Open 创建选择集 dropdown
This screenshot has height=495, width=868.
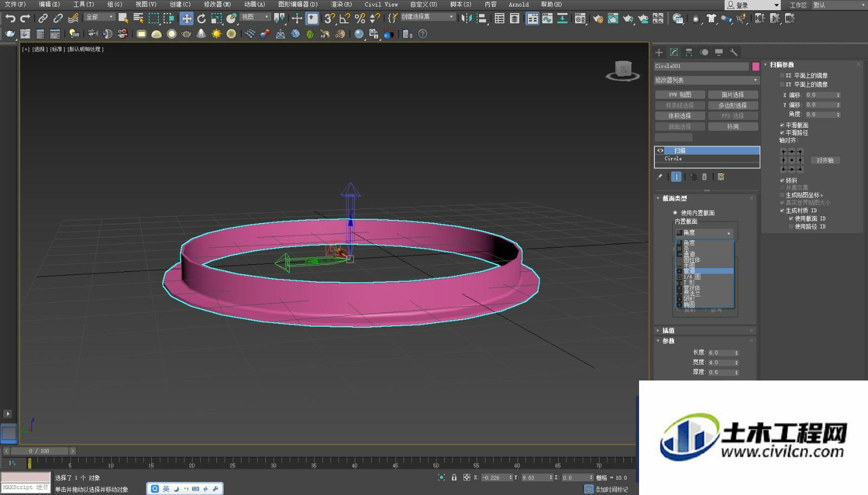pyautogui.click(x=427, y=17)
